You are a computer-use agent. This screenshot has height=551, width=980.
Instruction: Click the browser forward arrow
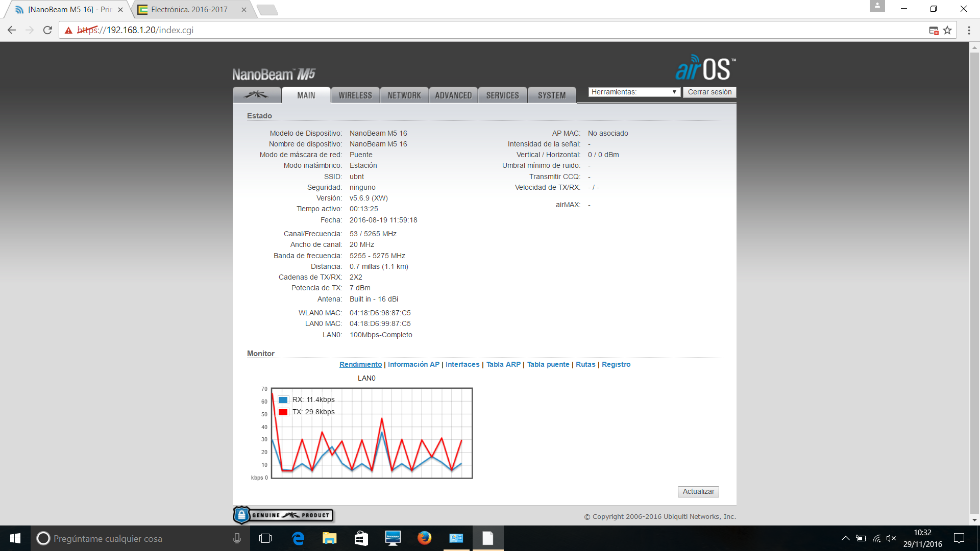coord(30,30)
